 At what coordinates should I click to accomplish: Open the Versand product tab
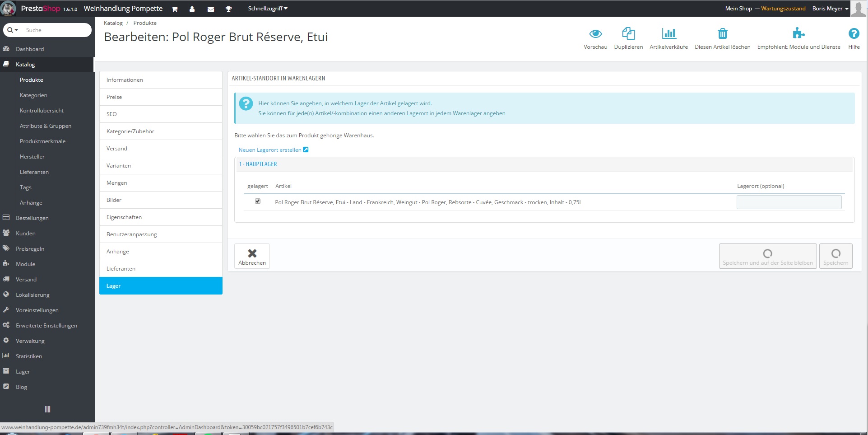pyautogui.click(x=161, y=149)
